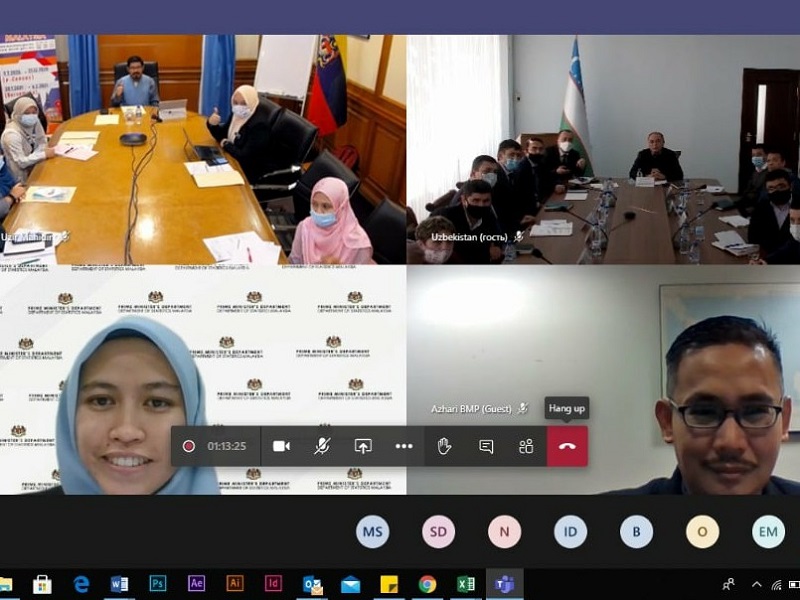Toggle the camera in the meeting toolbar
800x600 pixels.
pos(281,446)
